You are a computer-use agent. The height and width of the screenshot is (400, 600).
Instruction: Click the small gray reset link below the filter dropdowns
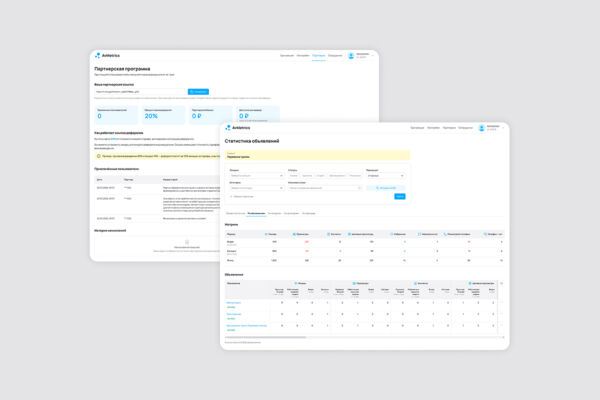click(x=241, y=196)
